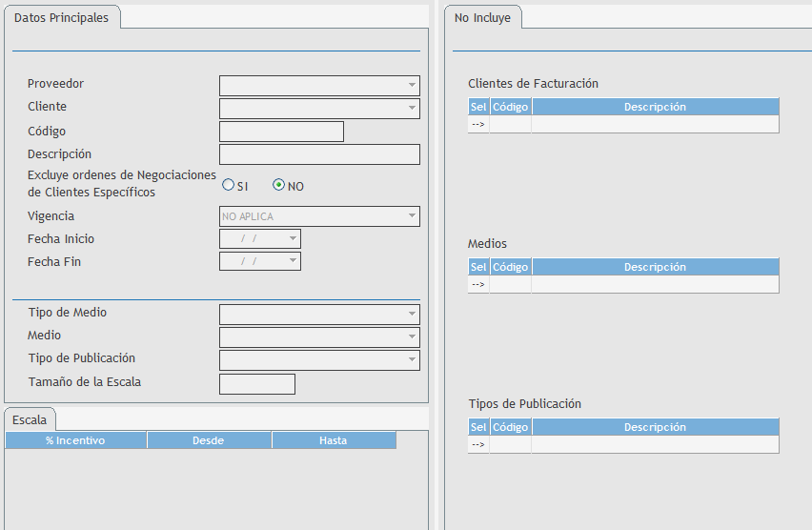
Task: Expand the Cliente combo box
Action: tap(412, 109)
